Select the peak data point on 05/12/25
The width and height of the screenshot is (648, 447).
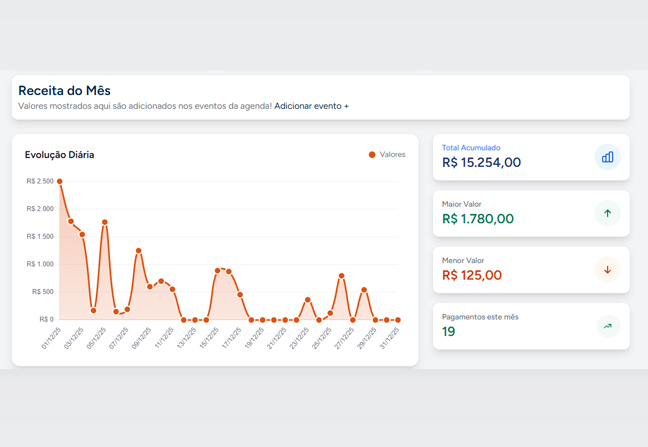tap(105, 222)
